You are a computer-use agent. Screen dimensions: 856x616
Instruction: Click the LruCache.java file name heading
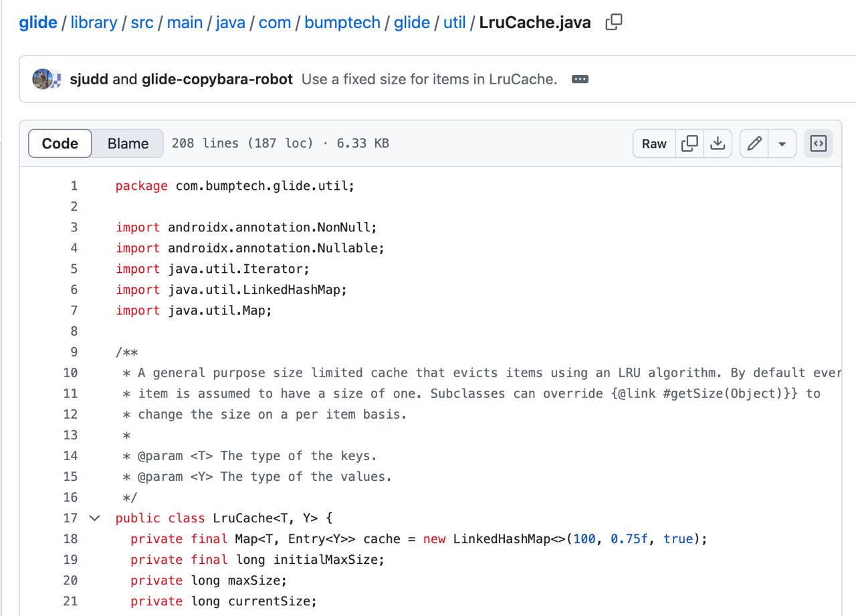(x=535, y=23)
